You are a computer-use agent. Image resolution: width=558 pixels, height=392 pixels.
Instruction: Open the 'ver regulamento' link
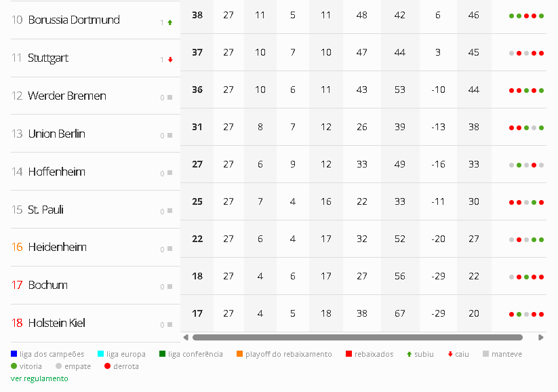coord(39,378)
